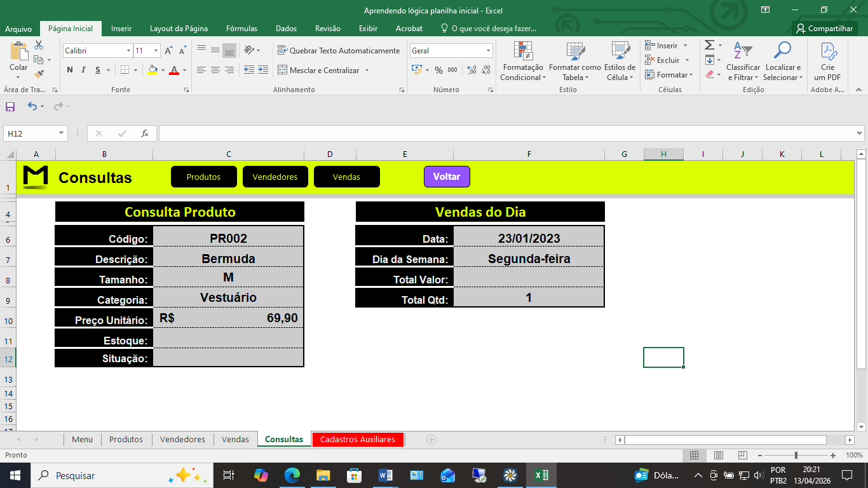This screenshot has height=488, width=868.
Task: Apply thousands separator (000) style
Action: (452, 70)
